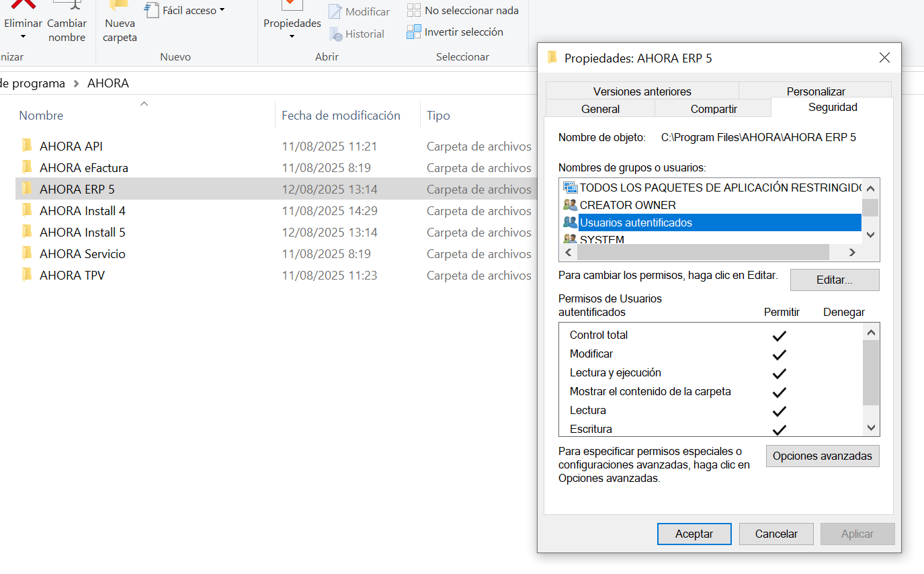The height and width of the screenshot is (574, 924).
Task: Select CREATOR OWNER in the user list
Action: (712, 205)
